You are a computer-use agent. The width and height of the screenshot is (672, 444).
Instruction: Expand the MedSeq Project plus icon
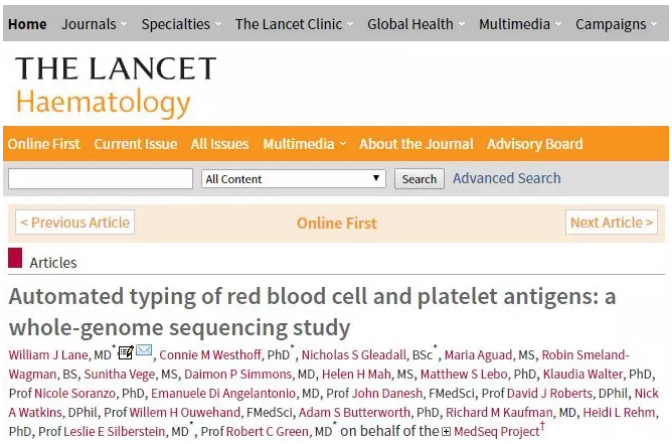[446, 431]
